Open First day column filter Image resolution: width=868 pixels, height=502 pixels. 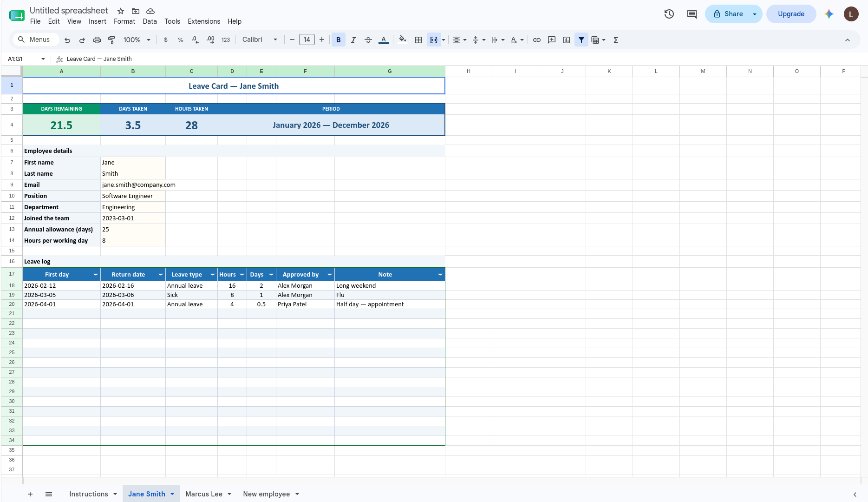(x=96, y=274)
